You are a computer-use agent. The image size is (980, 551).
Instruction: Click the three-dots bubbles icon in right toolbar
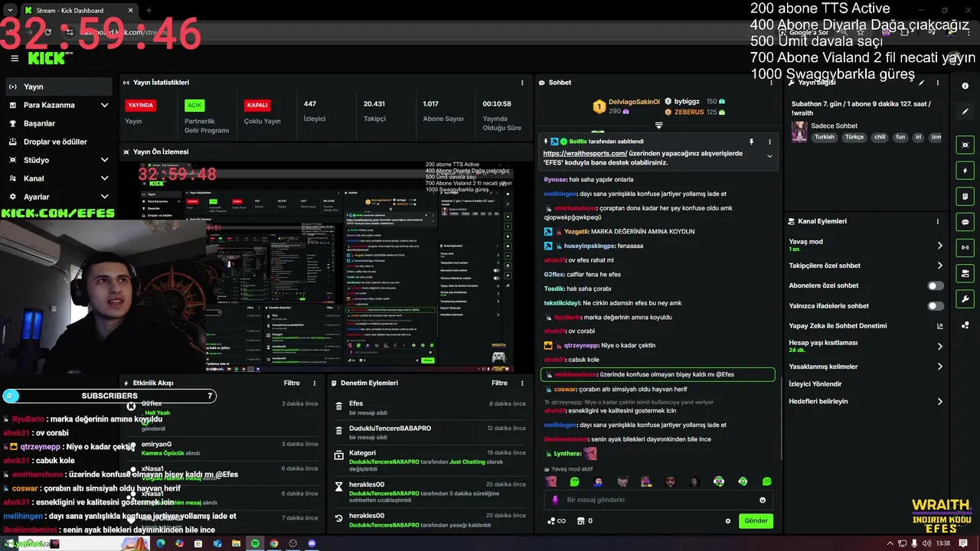click(x=965, y=324)
